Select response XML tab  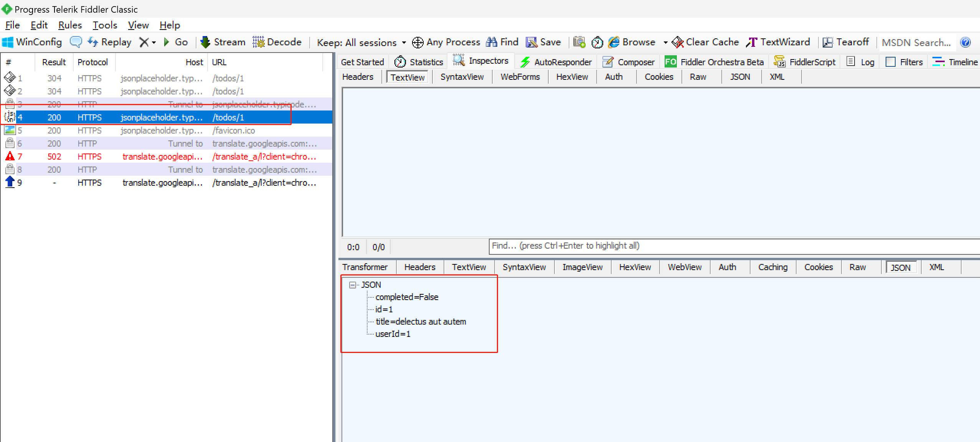click(936, 267)
